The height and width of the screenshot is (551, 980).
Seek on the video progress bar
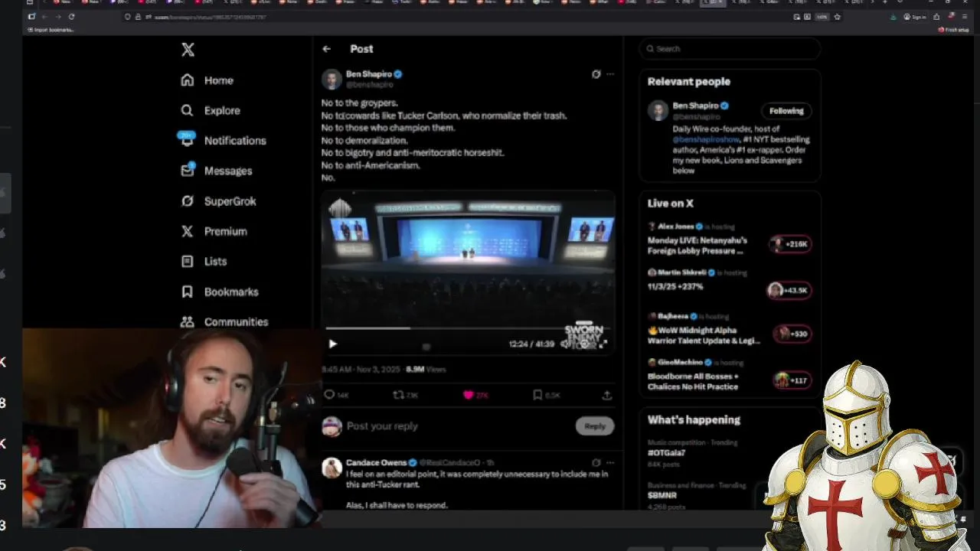tap(467, 328)
